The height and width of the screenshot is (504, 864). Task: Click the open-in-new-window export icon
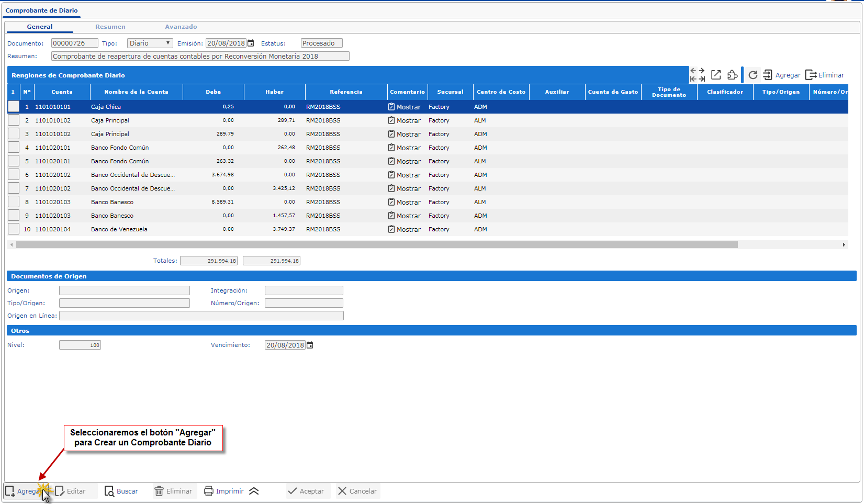[x=716, y=75]
